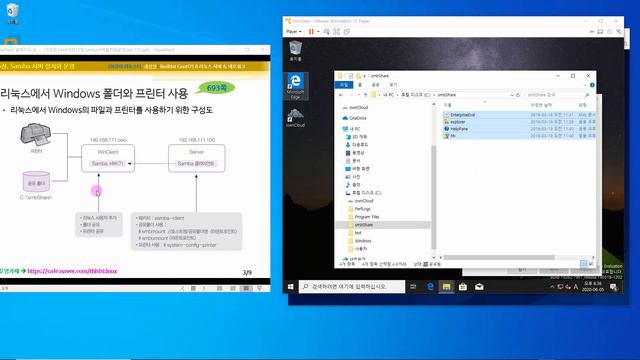Image resolution: width=640 pixels, height=360 pixels.
Task: Open Edge from the VM taskbar
Action: (430, 287)
